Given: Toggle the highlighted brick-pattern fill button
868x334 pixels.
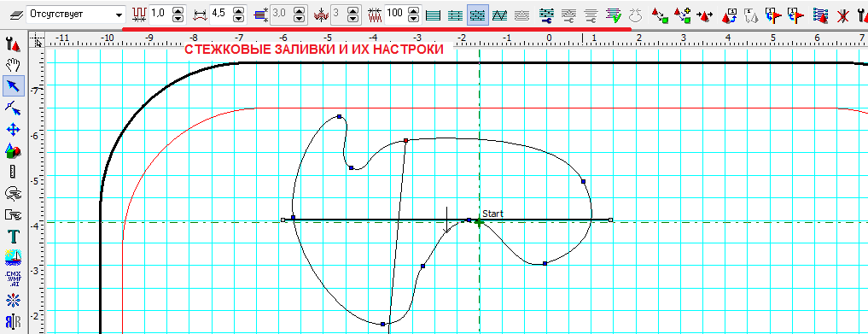Looking at the screenshot, I should pyautogui.click(x=477, y=15).
